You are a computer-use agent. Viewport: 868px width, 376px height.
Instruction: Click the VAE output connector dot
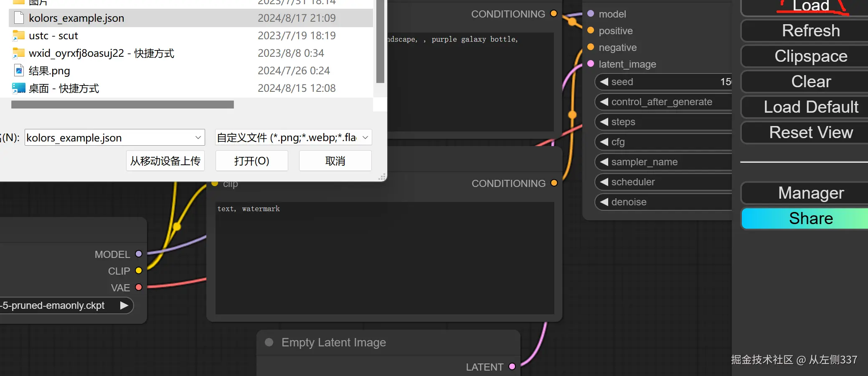coord(139,288)
